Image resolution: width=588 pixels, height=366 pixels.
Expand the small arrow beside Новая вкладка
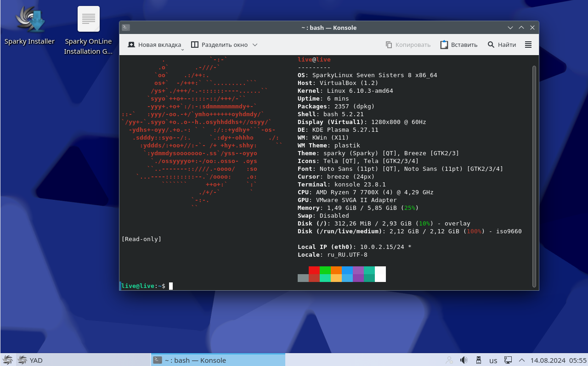(182, 49)
